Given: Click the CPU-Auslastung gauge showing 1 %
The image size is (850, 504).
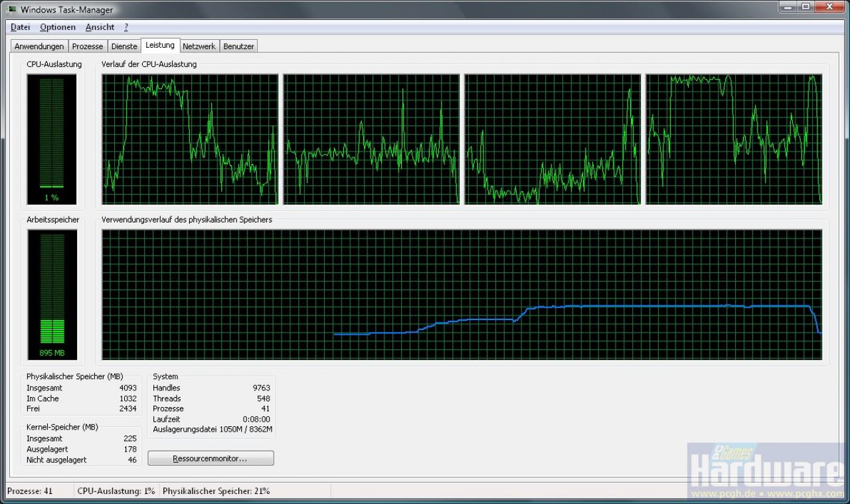Looking at the screenshot, I should pyautogui.click(x=52, y=139).
